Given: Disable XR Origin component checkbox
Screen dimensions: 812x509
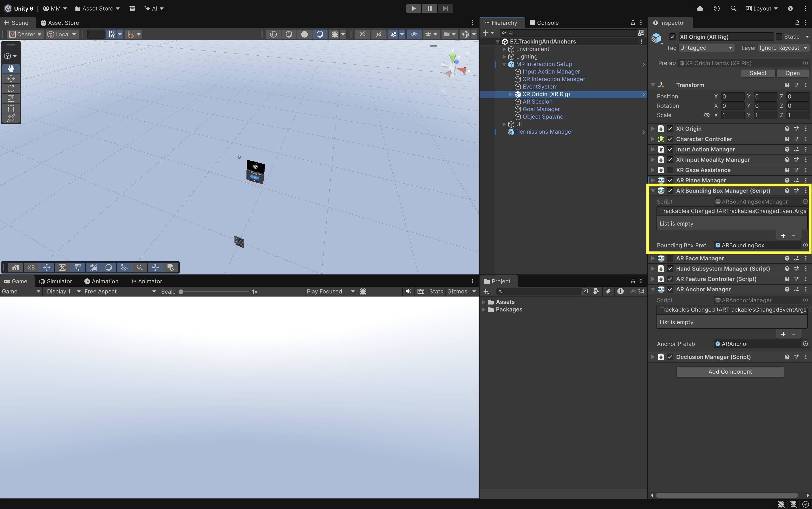Looking at the screenshot, I should point(670,129).
